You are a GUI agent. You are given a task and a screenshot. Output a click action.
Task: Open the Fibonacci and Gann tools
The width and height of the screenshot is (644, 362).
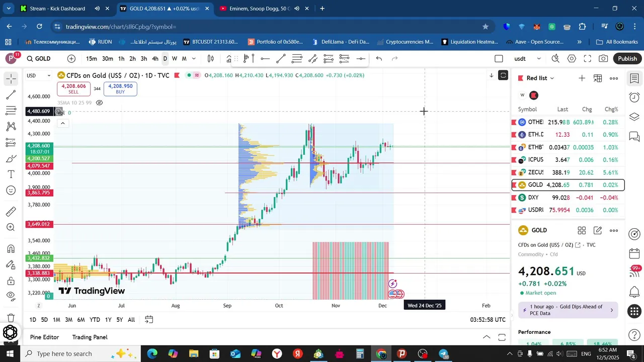[x=11, y=111]
